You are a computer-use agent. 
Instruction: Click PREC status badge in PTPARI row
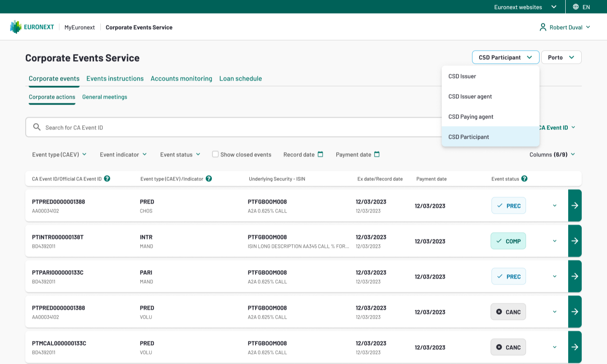509,276
